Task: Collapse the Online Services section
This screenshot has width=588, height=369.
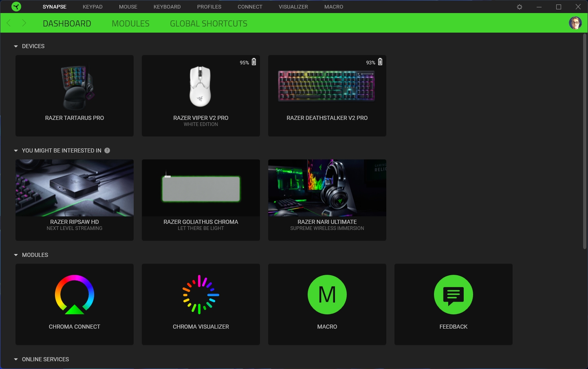Action: [16, 360]
